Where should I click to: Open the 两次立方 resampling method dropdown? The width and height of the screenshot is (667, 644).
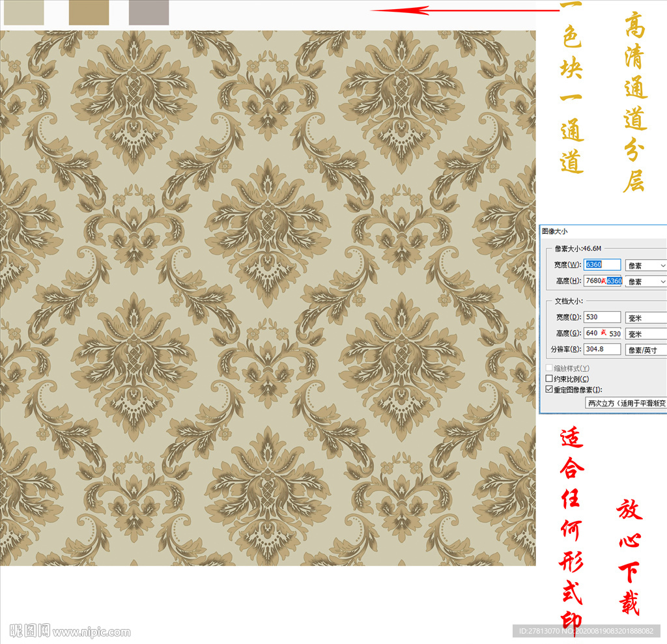pyautogui.click(x=626, y=403)
